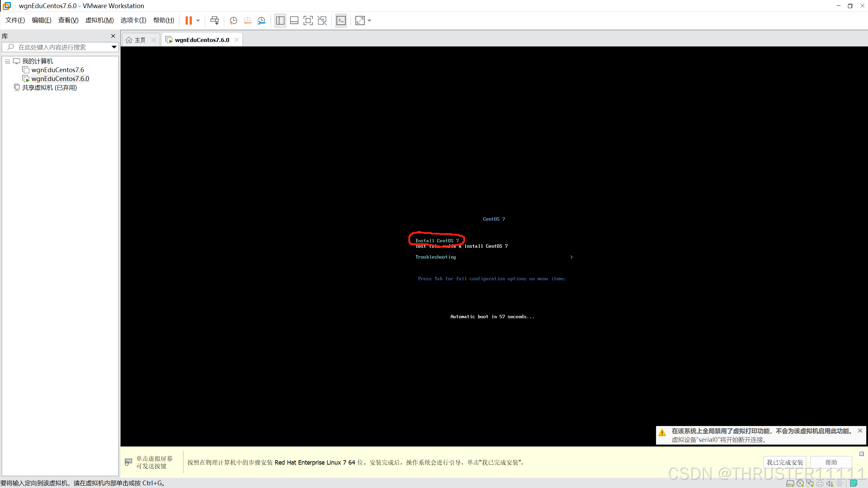Screen dimensions: 868x488
Task: Dismiss the virtual printing warning notification
Action: coord(860,430)
